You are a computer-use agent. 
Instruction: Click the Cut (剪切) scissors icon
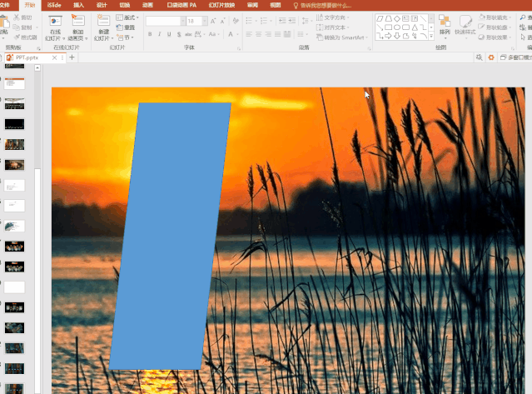point(17,17)
